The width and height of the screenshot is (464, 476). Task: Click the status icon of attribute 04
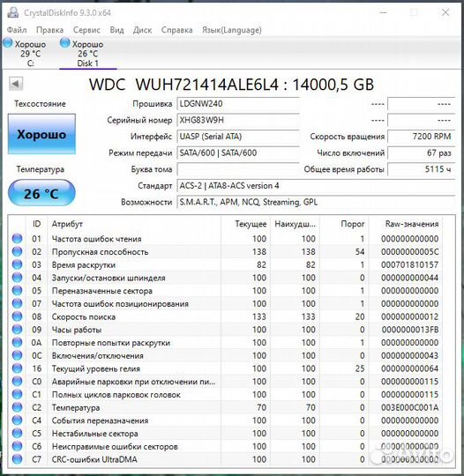pos(18,278)
